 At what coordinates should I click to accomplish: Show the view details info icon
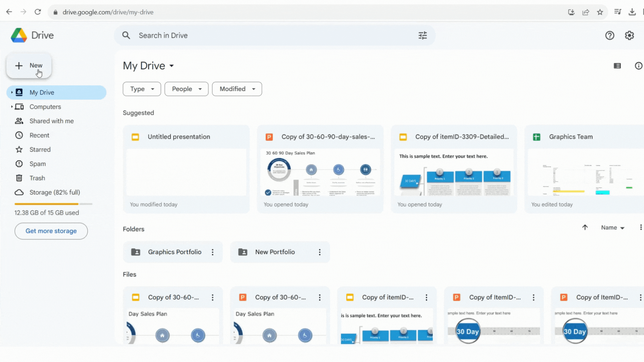(x=638, y=66)
